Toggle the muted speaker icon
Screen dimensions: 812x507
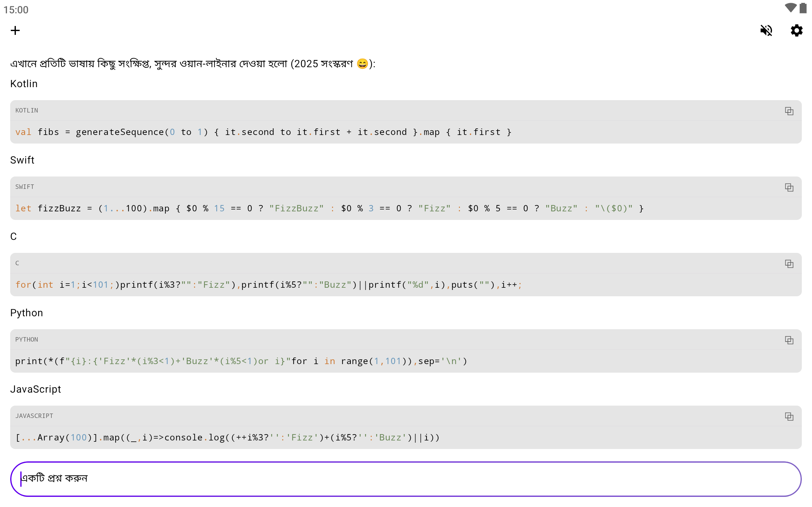pos(766,30)
